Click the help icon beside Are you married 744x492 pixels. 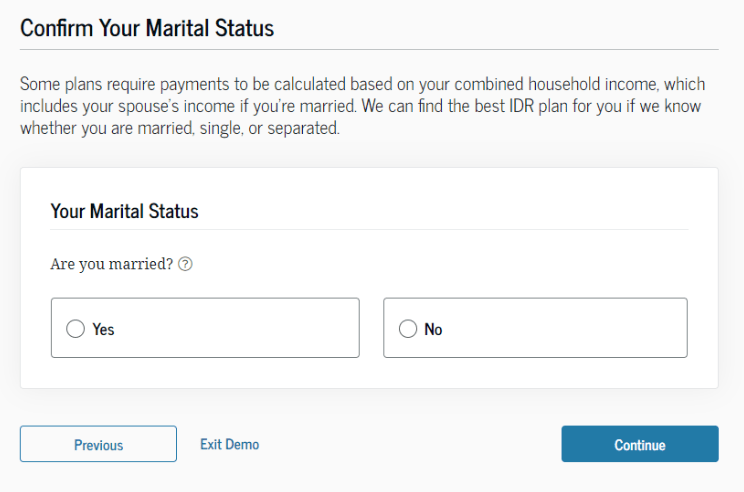click(185, 265)
